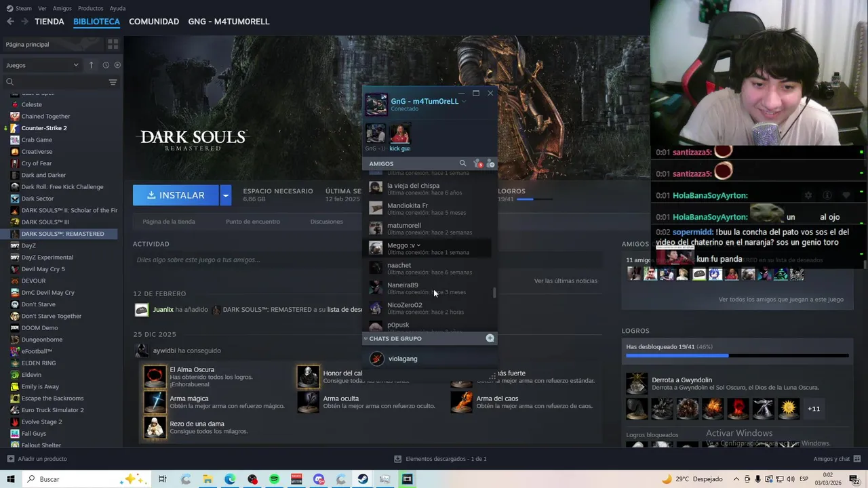The width and height of the screenshot is (868, 488).
Task: Open Ayuda menu
Action: point(117,8)
